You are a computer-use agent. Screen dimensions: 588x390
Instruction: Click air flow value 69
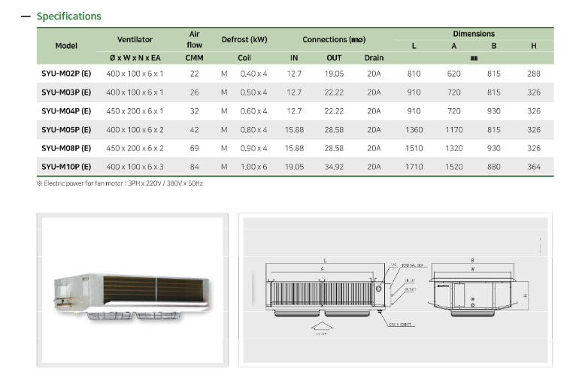tap(194, 148)
